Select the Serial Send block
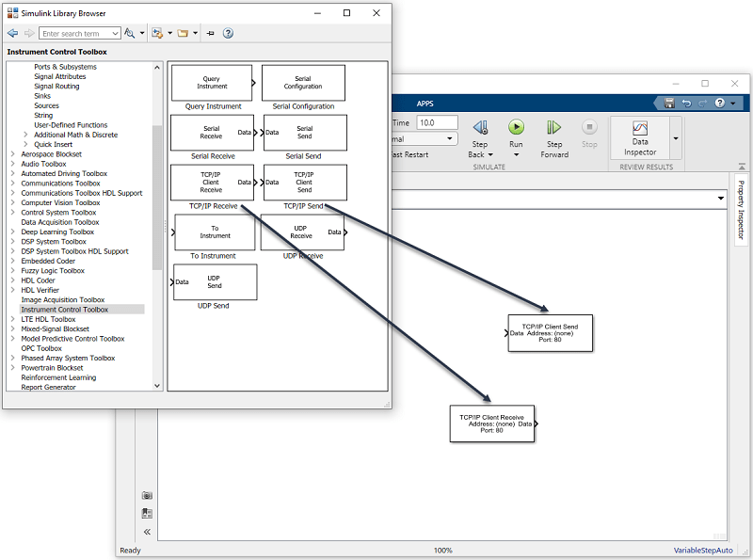753x560 pixels. click(x=305, y=133)
